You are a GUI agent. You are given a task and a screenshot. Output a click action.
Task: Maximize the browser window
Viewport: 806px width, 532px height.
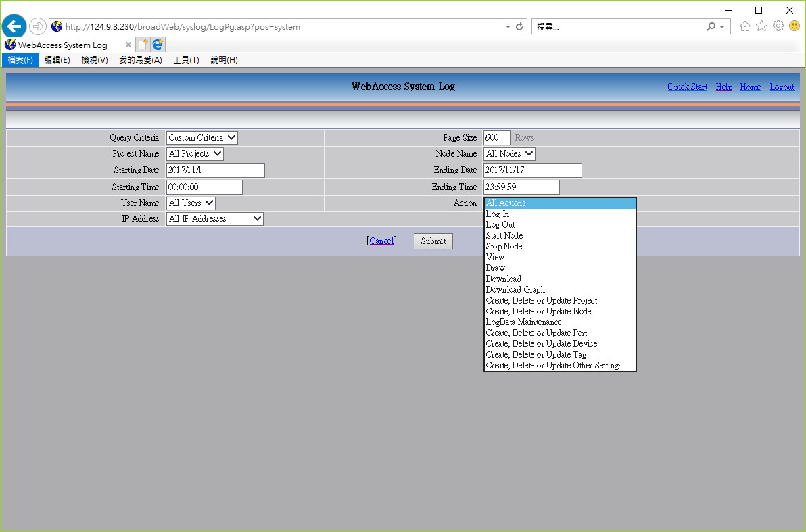pos(759,10)
